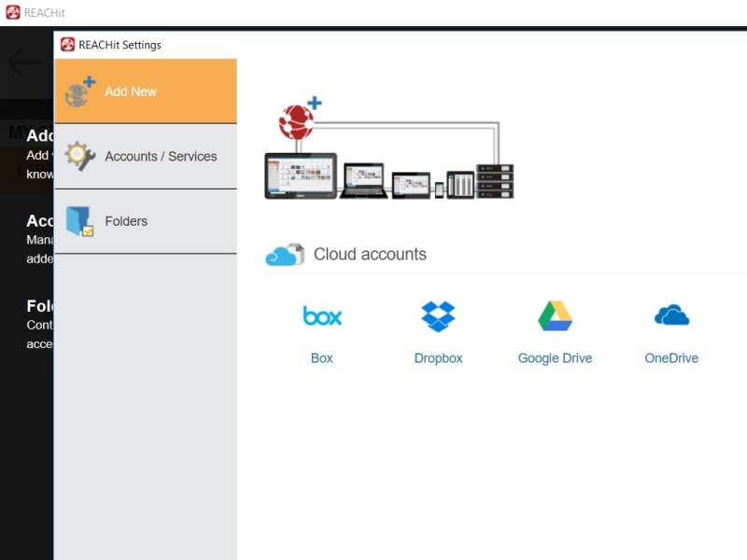747x560 pixels.
Task: Click the Accounts / Services wrench-gear icon
Action: coord(79,156)
